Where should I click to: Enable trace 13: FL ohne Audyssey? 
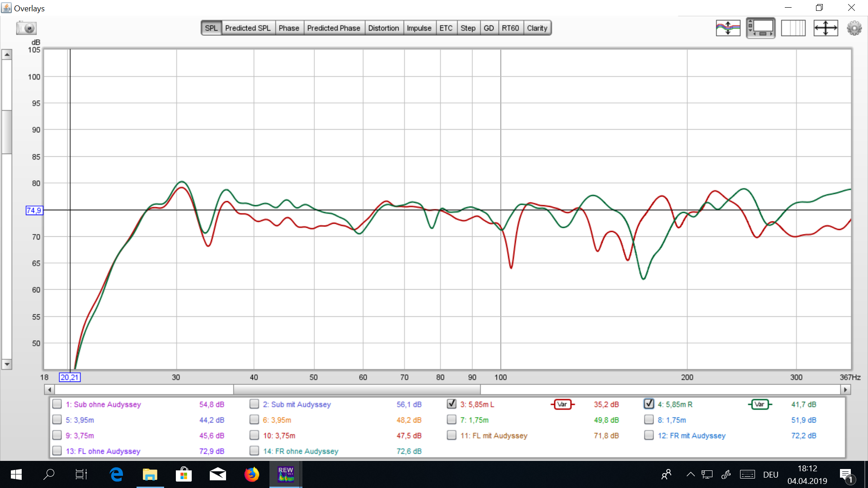pos(57,450)
